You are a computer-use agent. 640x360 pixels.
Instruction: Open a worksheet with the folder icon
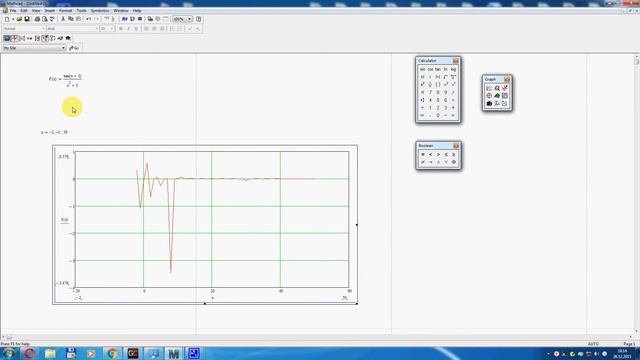tap(19, 19)
